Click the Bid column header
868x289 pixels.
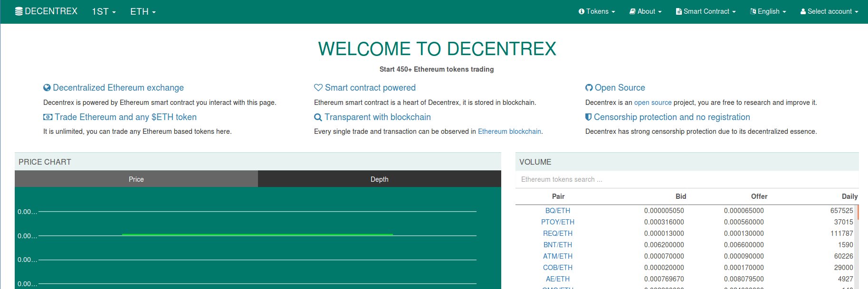(681, 196)
